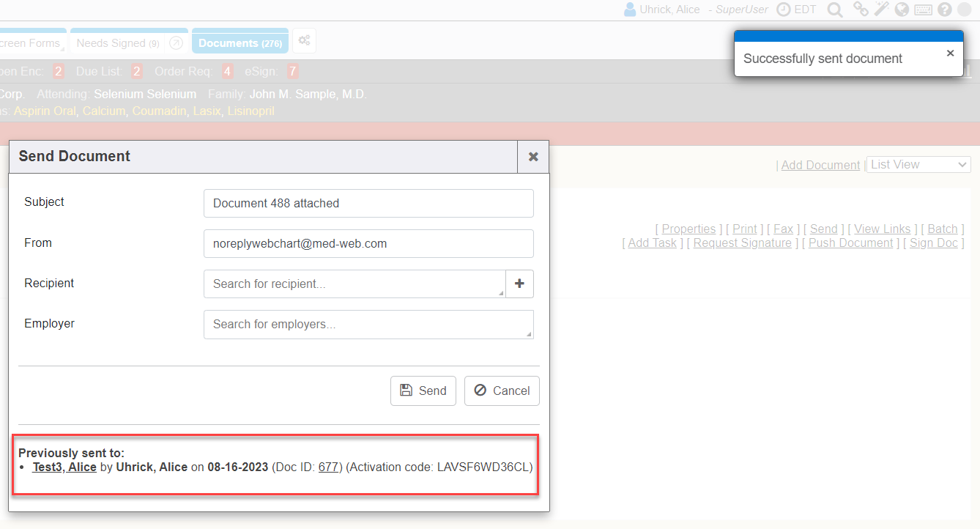The width and height of the screenshot is (980, 529).
Task: Open the keyboard shortcuts icon
Action: (x=923, y=10)
